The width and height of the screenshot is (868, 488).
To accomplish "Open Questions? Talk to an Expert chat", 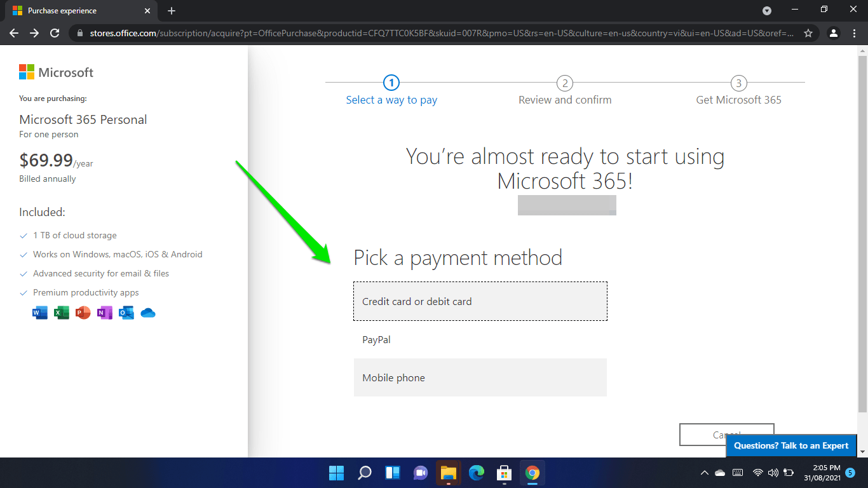I will coord(791,445).
